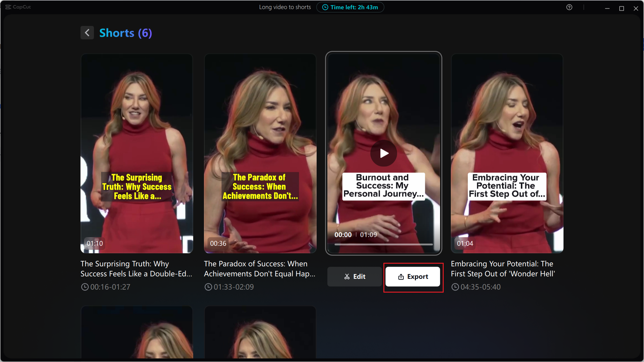
Task: Seek on the Burnout short progress bar
Action: (x=383, y=244)
